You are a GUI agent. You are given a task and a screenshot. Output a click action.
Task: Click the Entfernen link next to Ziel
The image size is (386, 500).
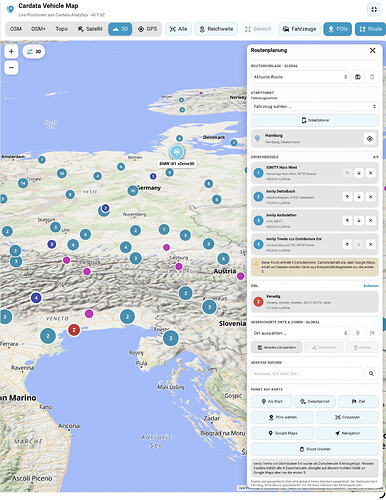[x=371, y=286]
